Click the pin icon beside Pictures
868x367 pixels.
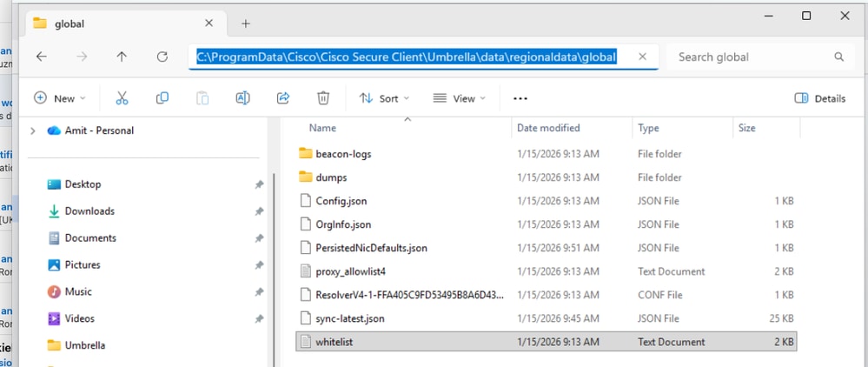[259, 265]
